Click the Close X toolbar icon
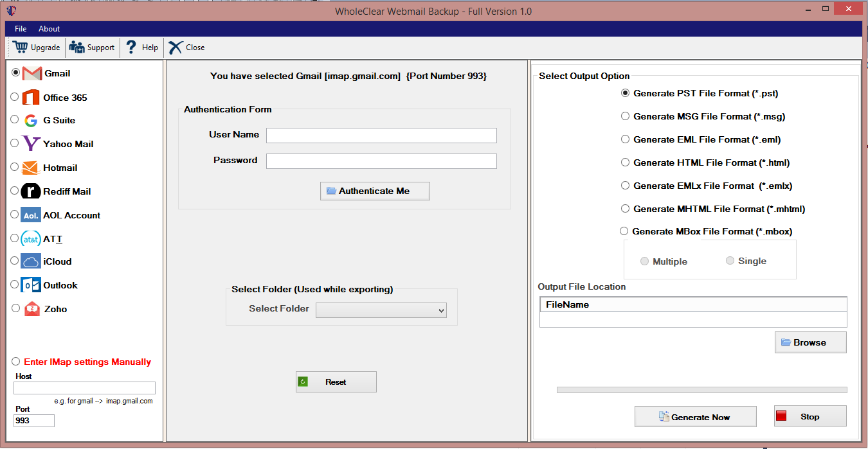Image resolution: width=868 pixels, height=449 pixels. 176,47
